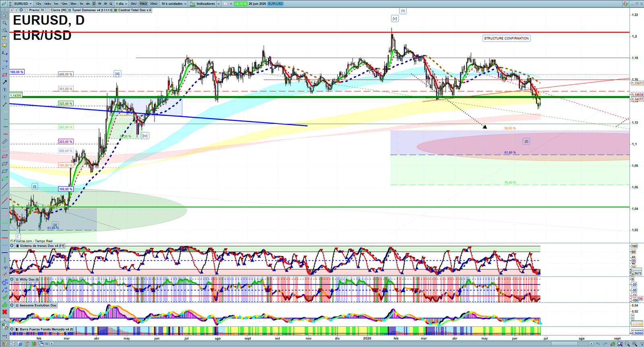Select the zoom-area rectangle tool

[x=5, y=30]
